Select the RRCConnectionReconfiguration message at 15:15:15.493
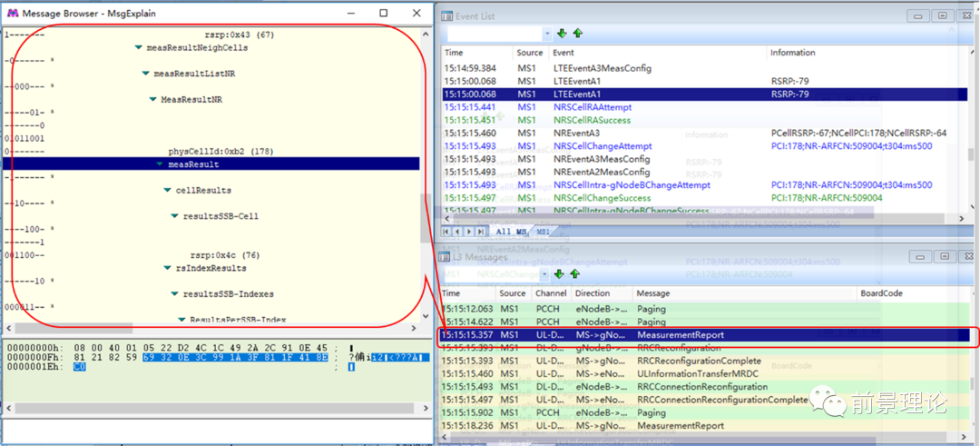 click(704, 387)
